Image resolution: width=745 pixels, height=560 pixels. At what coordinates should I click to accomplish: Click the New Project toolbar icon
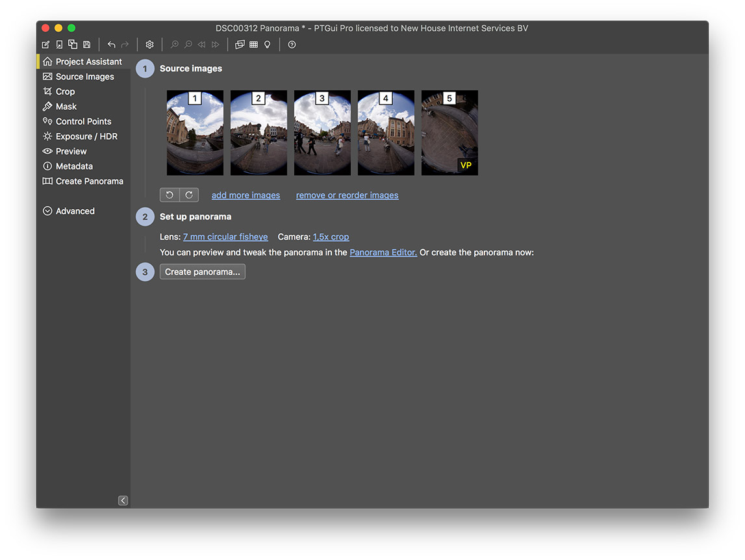click(45, 45)
